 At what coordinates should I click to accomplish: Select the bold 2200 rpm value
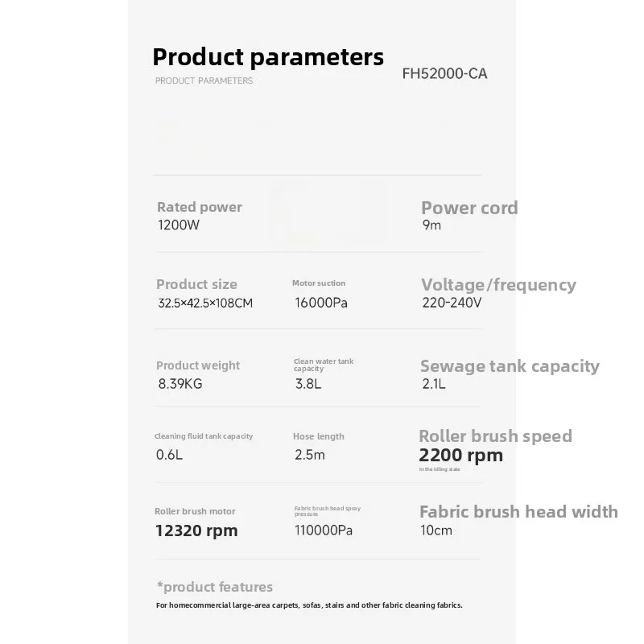tap(460, 456)
